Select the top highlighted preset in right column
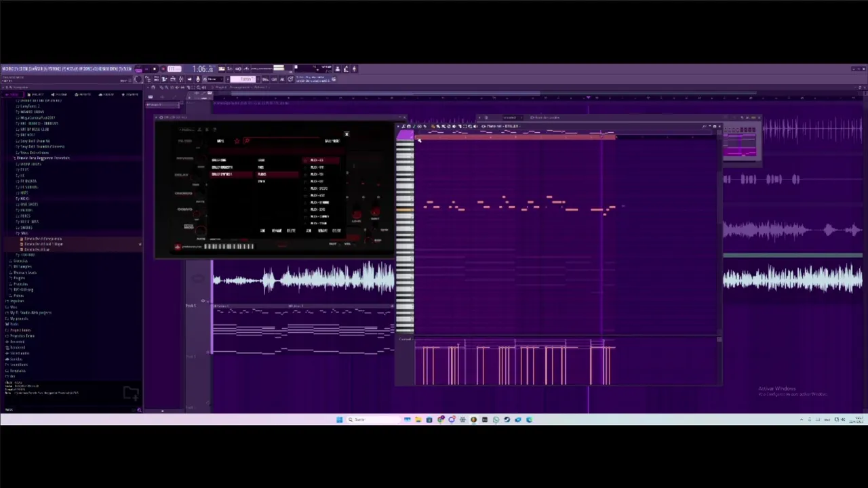The width and height of the screenshot is (868, 488). coord(321,160)
